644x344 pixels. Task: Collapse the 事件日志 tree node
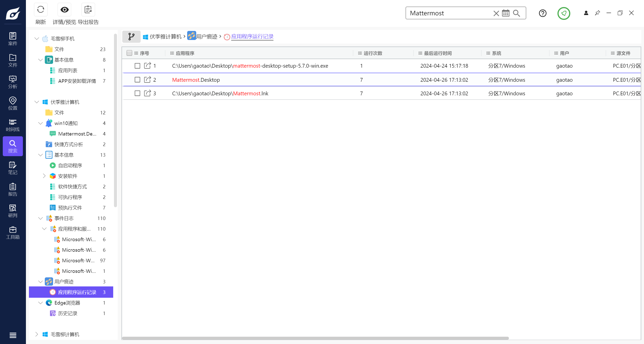click(40, 218)
